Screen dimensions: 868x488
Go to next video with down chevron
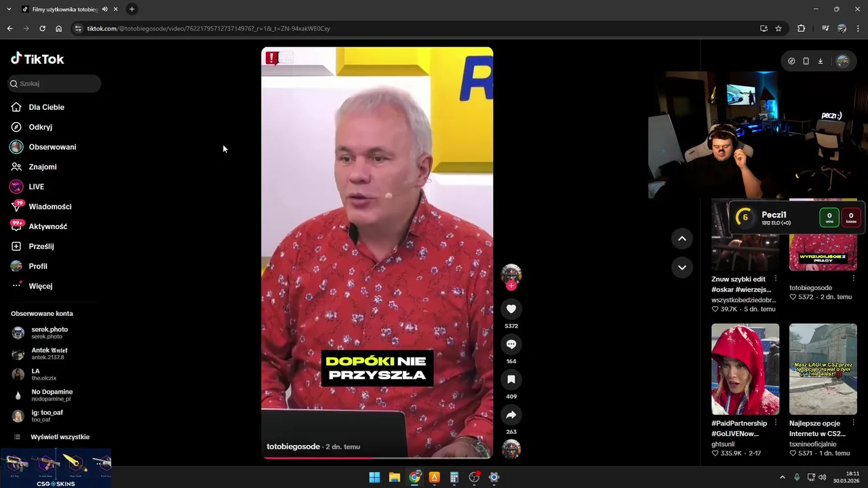pos(682,267)
